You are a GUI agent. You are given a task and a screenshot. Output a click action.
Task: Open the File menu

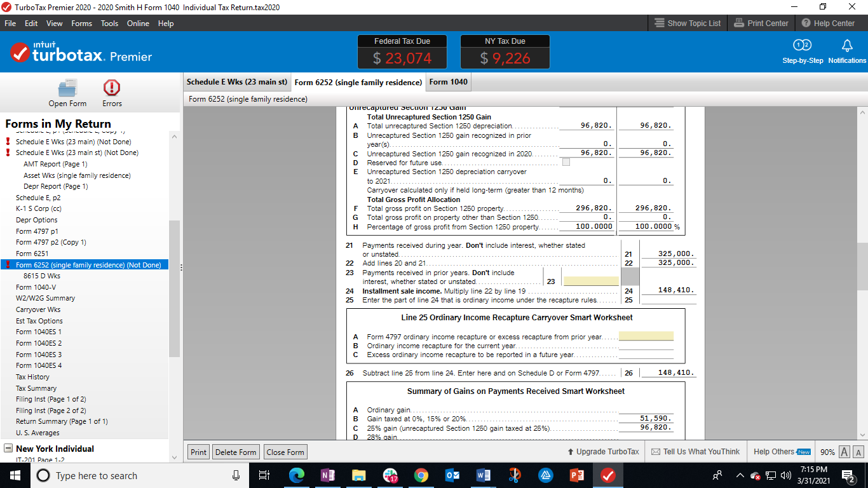11,24
